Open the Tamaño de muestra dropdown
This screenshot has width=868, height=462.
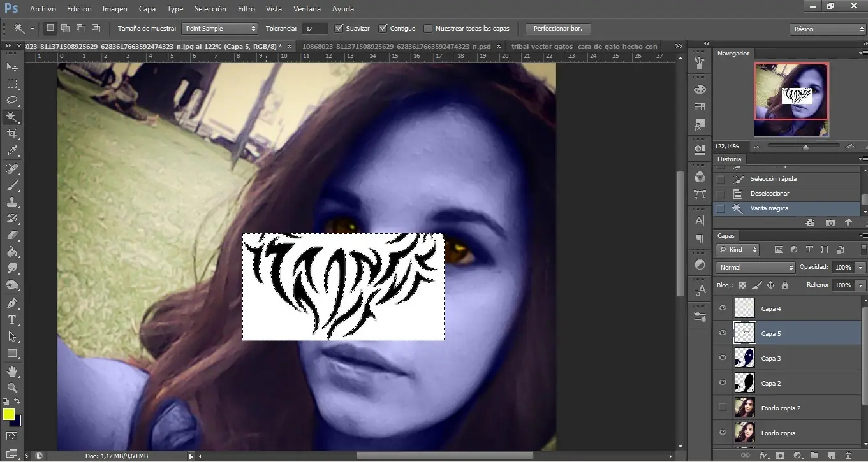point(219,29)
